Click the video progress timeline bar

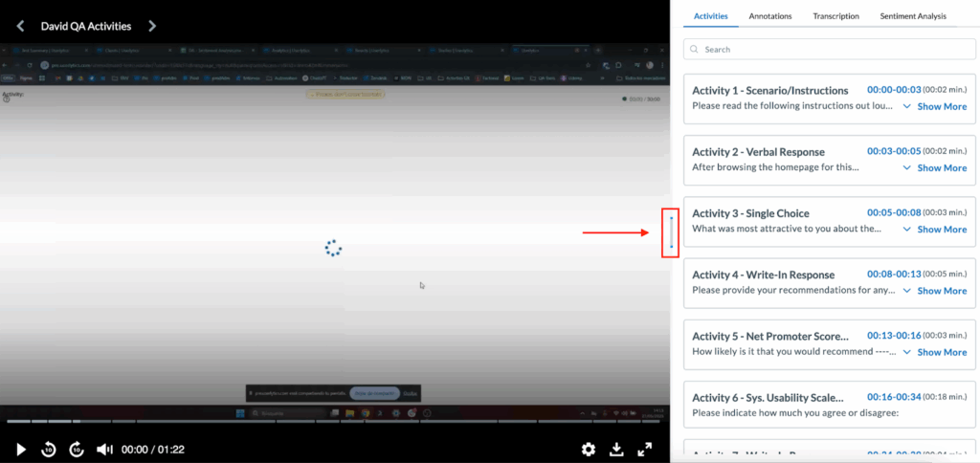coord(335,422)
